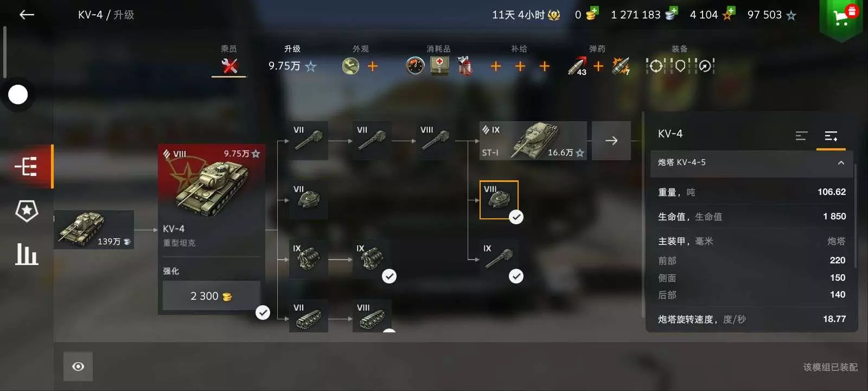Screen dimensions: 868x391
Task: Click the fire extinguisher consumable icon
Action: pyautogui.click(x=464, y=66)
